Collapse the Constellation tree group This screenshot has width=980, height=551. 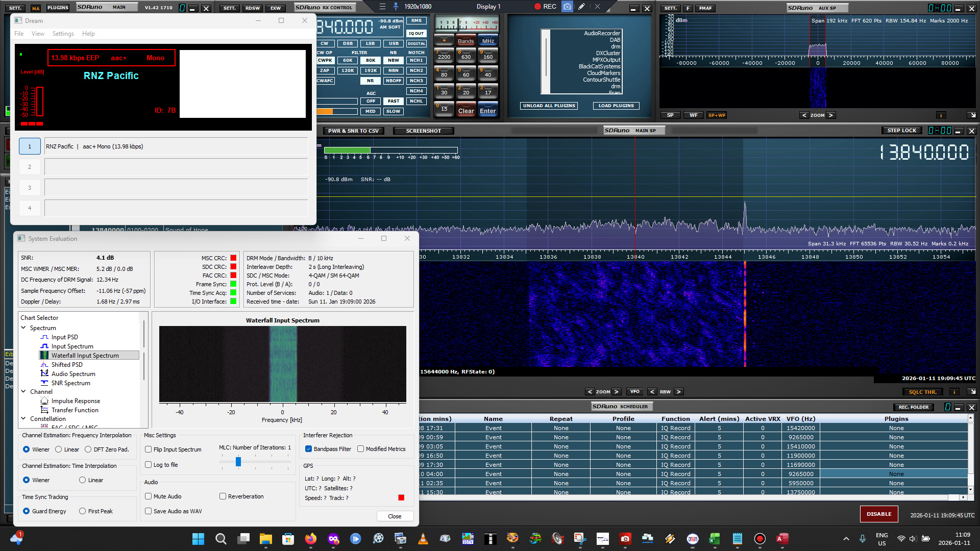click(x=23, y=419)
